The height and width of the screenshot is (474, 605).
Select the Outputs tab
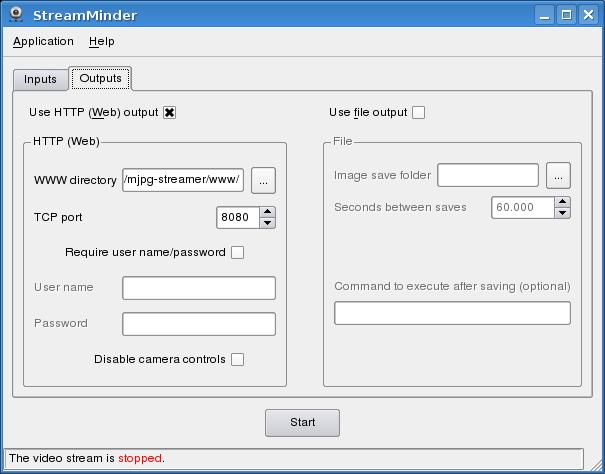pyautogui.click(x=100, y=78)
